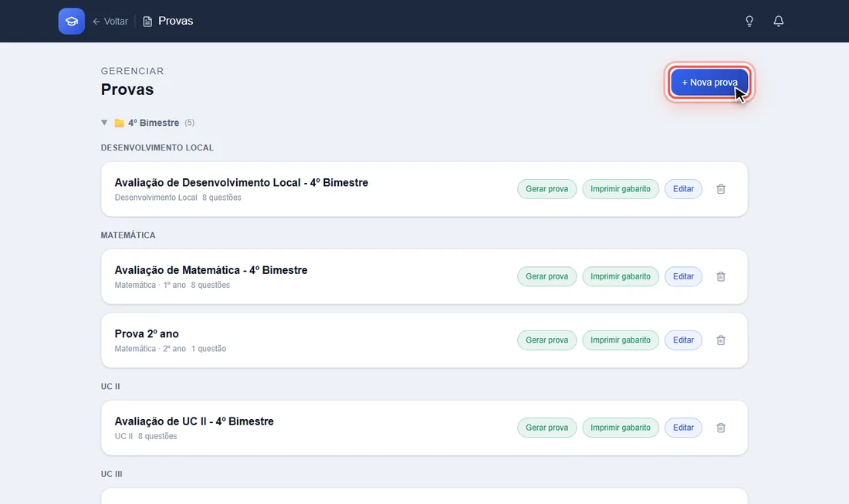Open the notifications bell
The width and height of the screenshot is (849, 504).
pos(779,21)
